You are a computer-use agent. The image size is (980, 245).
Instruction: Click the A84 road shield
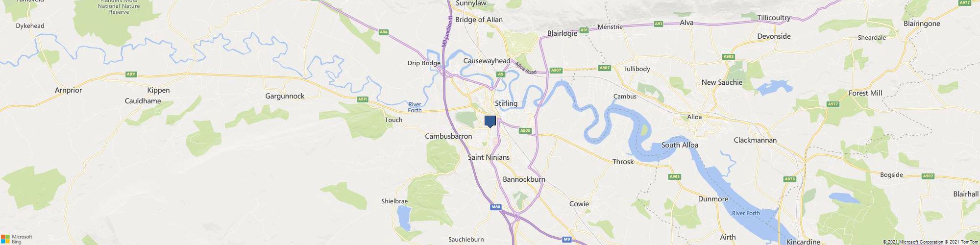384,32
